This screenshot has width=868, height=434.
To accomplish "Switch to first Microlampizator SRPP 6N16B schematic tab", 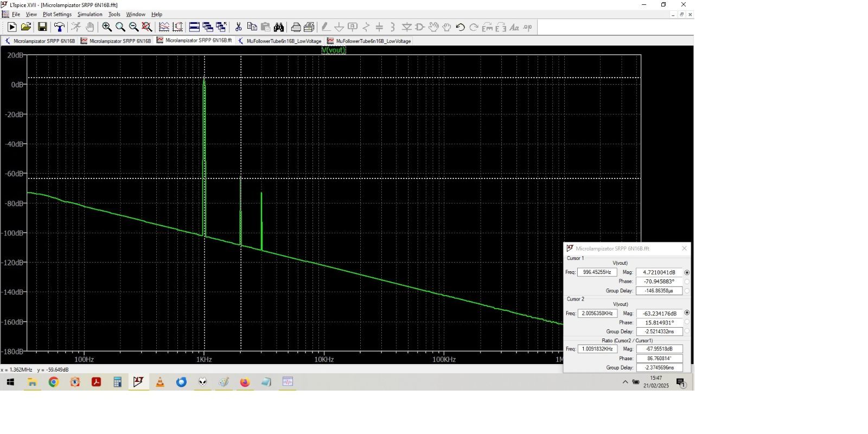I will (40, 41).
